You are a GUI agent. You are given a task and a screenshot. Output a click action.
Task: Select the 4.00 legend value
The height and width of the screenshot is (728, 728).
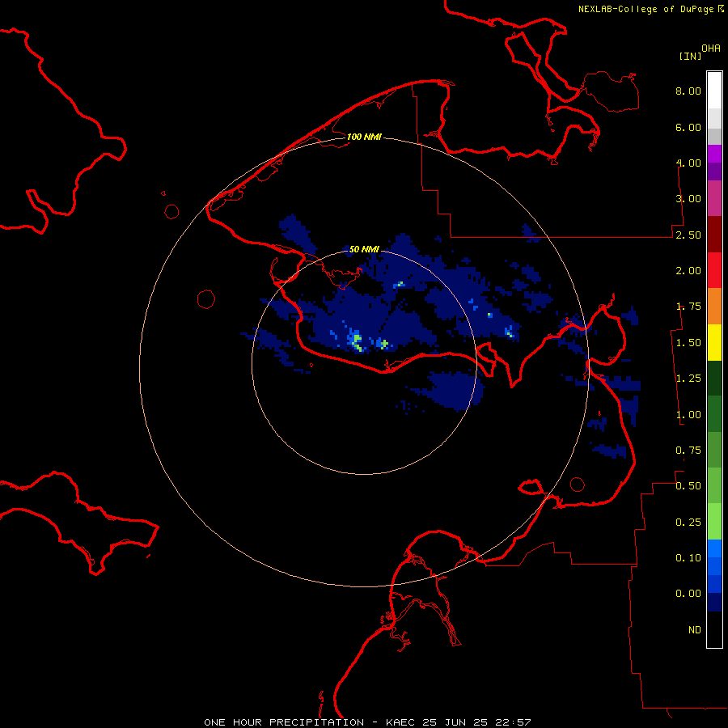tap(688, 163)
